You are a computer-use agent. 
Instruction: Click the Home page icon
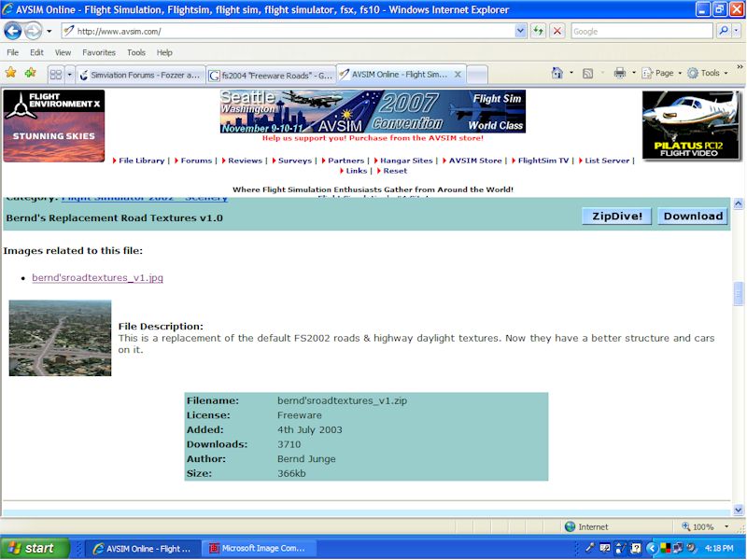(557, 73)
